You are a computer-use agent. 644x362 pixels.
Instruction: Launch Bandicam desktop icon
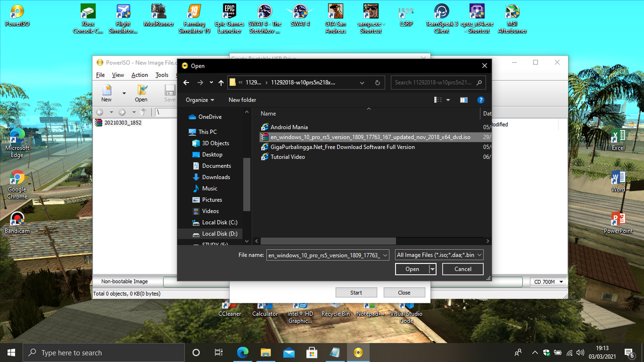[x=17, y=223]
